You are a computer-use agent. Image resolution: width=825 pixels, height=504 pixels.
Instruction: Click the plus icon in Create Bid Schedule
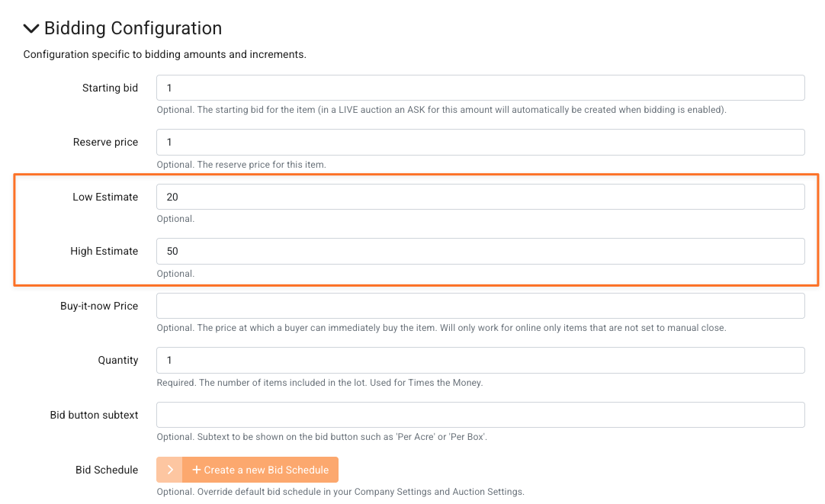click(197, 470)
